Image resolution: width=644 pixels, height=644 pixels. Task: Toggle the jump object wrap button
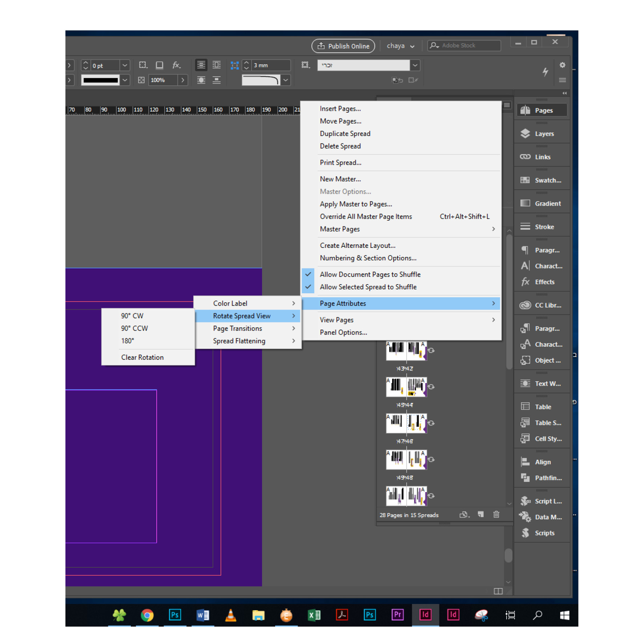point(217,80)
